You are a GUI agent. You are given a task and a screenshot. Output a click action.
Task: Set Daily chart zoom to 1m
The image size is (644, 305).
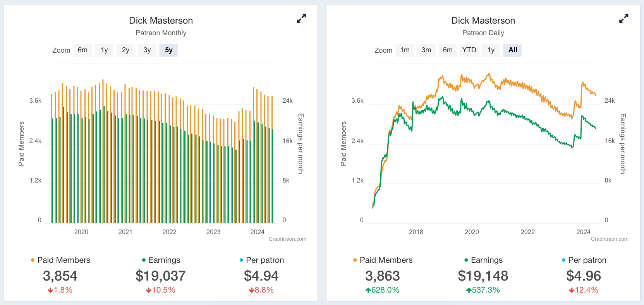pyautogui.click(x=405, y=50)
